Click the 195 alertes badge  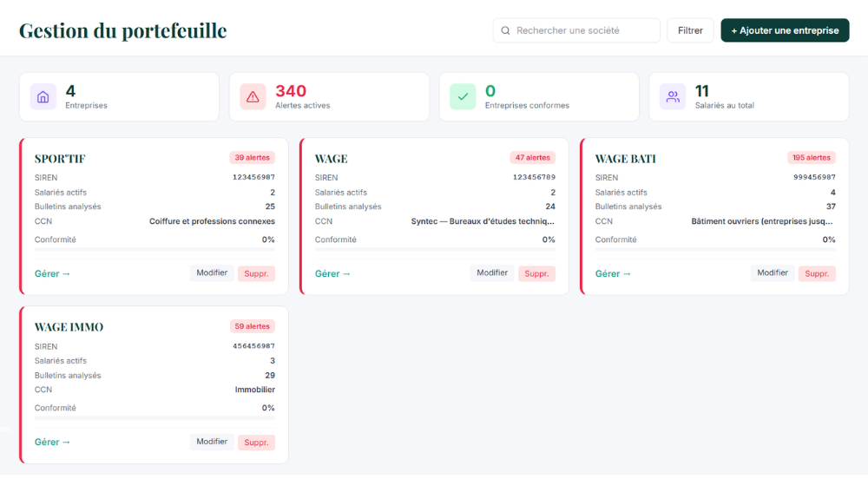coord(811,158)
